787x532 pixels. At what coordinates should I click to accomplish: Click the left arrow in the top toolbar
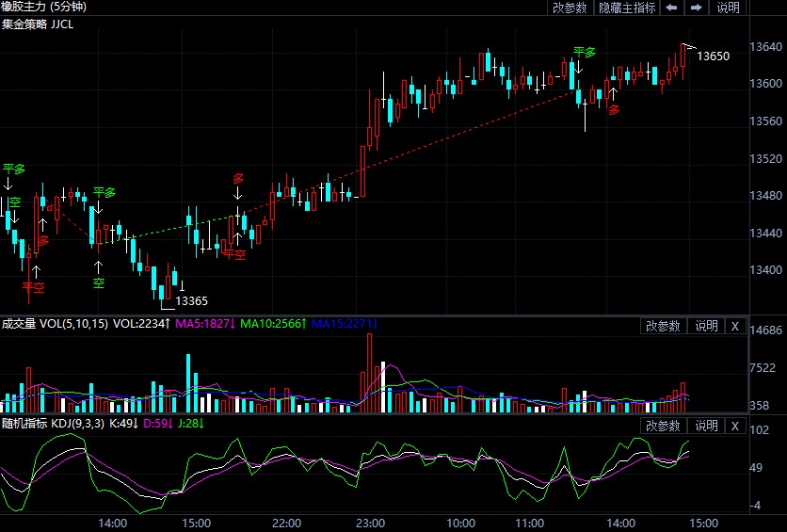point(672,8)
